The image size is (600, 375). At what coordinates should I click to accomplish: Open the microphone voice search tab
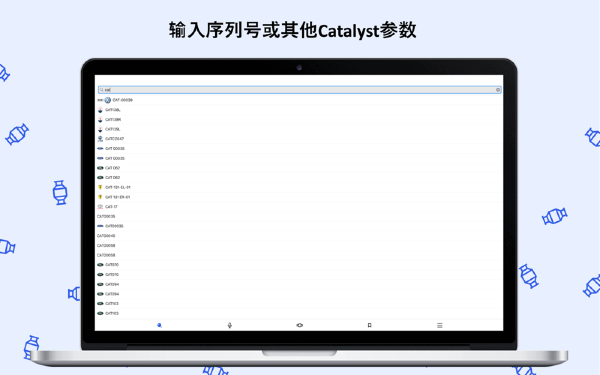coord(230,325)
